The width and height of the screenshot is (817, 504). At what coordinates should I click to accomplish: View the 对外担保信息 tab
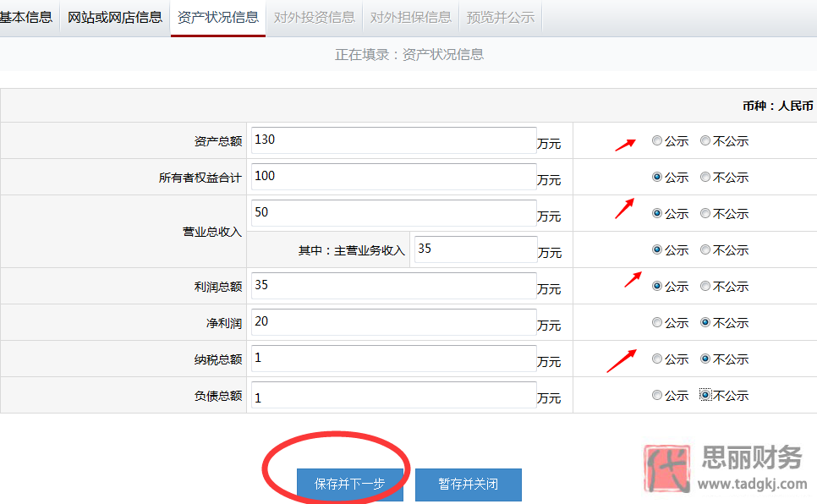click(411, 16)
